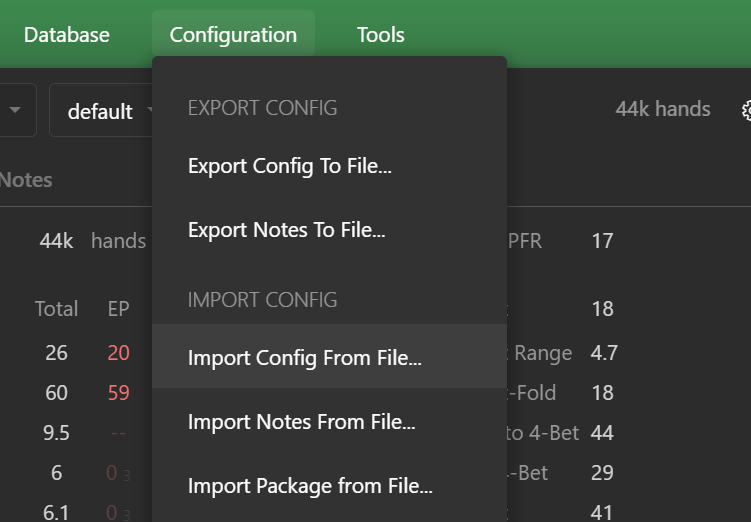Image resolution: width=751 pixels, height=522 pixels.
Task: Click the Range stat label
Action: click(543, 353)
